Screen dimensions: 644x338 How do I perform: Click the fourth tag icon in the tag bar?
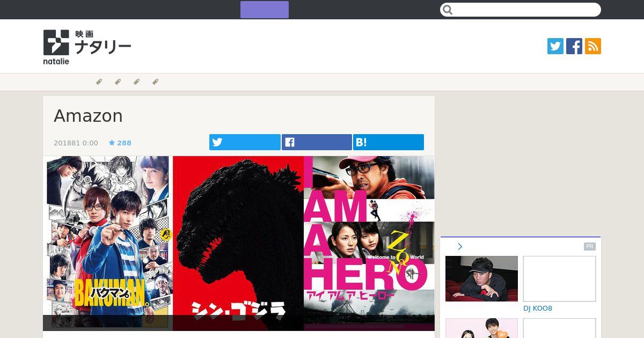pos(155,82)
